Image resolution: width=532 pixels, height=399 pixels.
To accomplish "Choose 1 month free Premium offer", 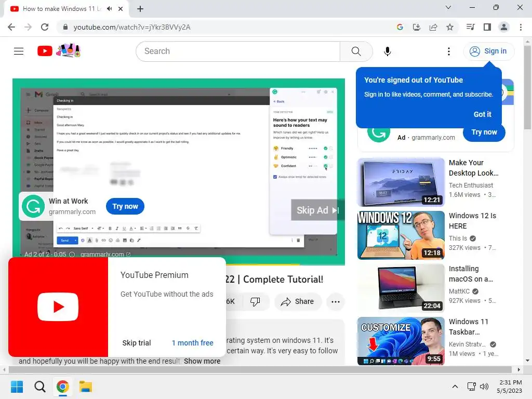I will click(x=192, y=343).
